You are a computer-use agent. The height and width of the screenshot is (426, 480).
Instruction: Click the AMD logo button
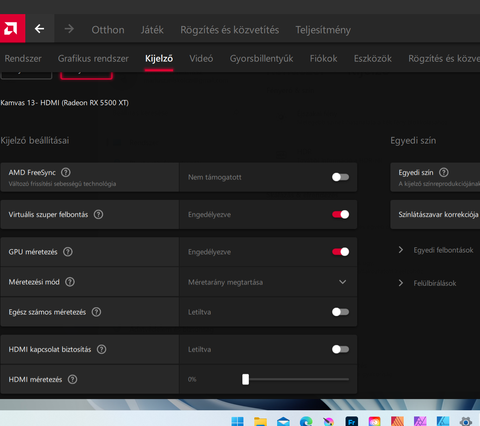(12, 28)
